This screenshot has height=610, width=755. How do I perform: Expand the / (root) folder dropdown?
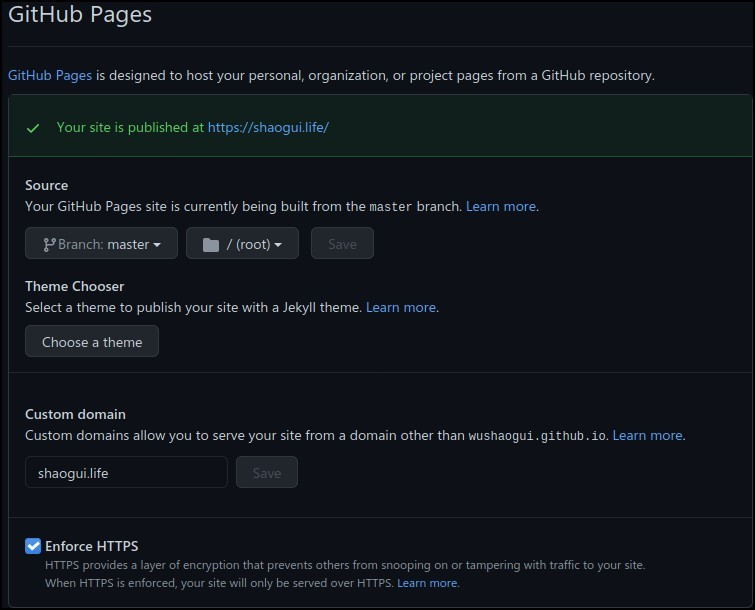click(x=242, y=244)
